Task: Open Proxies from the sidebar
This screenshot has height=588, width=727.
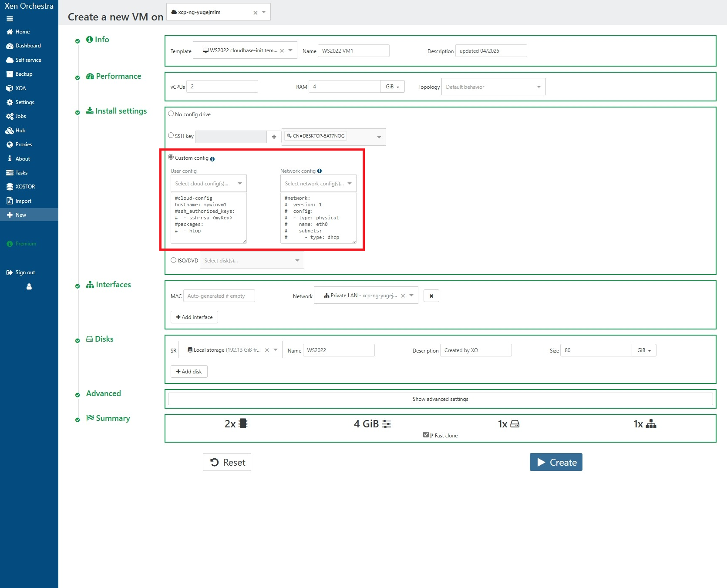Action: click(x=24, y=144)
